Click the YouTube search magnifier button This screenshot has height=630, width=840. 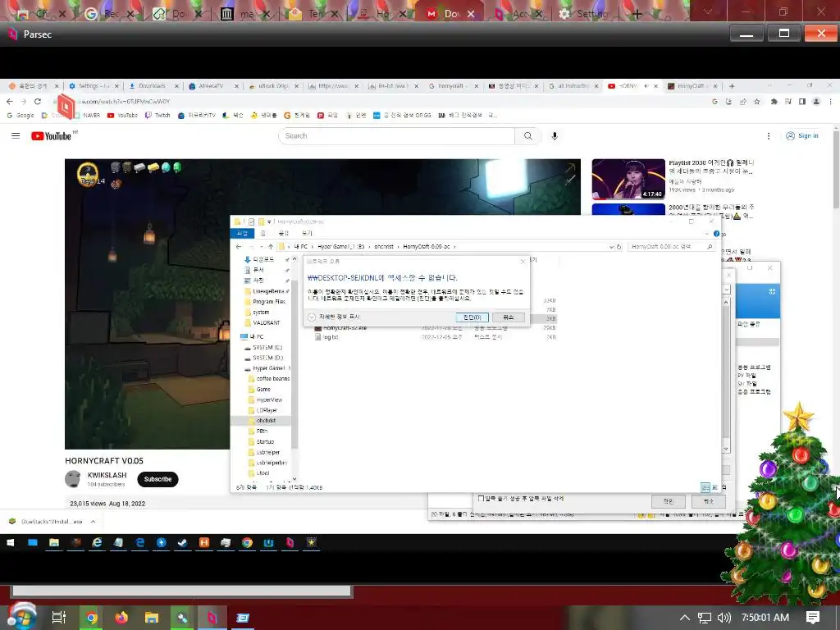click(528, 136)
